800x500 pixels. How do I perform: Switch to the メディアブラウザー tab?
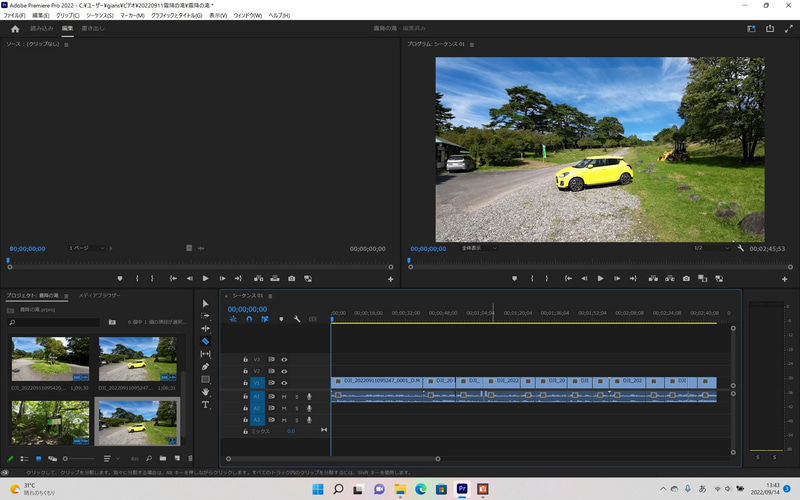(99, 296)
